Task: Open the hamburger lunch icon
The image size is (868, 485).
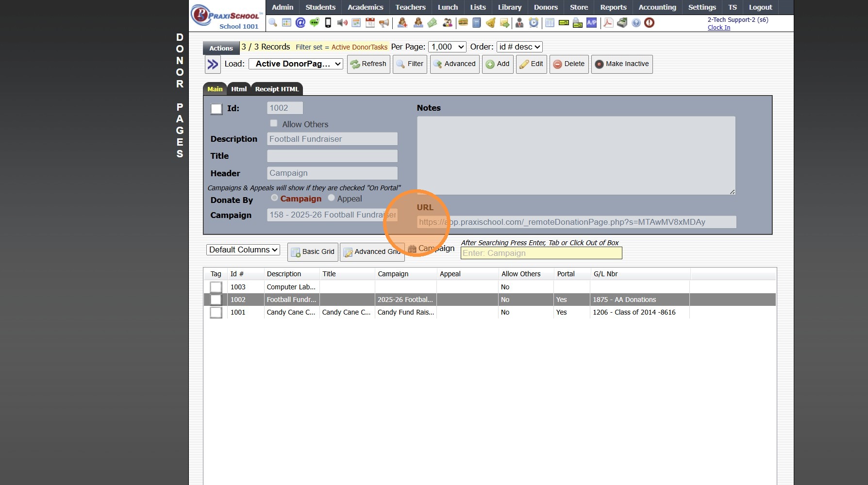Action: pos(463,23)
